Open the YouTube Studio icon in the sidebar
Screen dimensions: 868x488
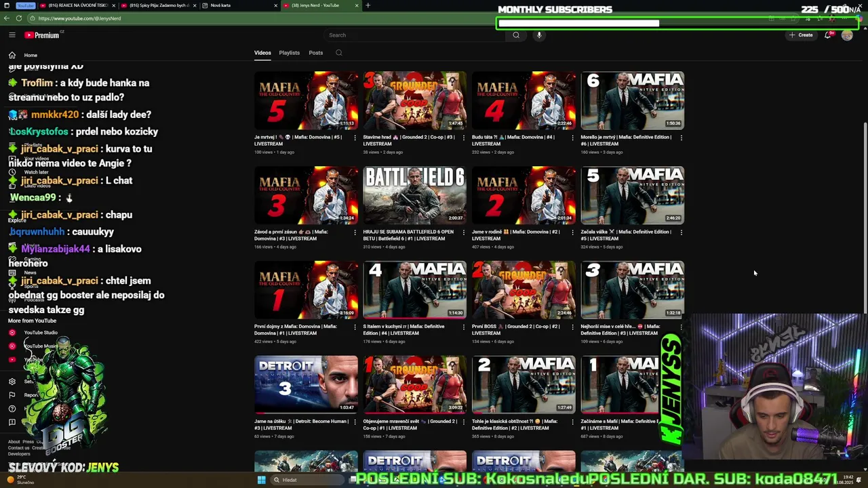[12, 333]
